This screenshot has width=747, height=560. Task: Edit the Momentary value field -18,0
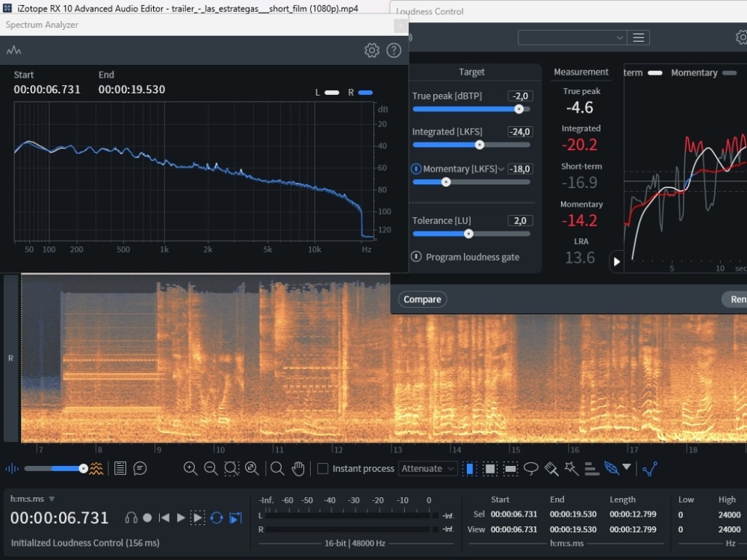click(520, 169)
